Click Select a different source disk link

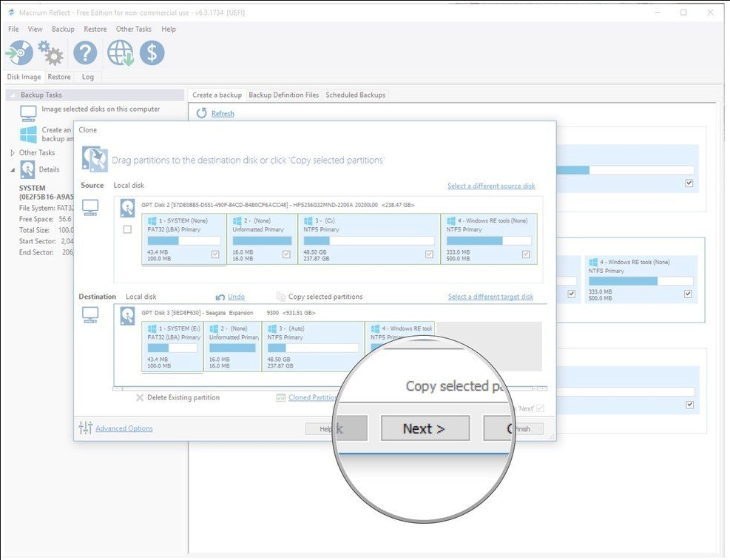491,186
